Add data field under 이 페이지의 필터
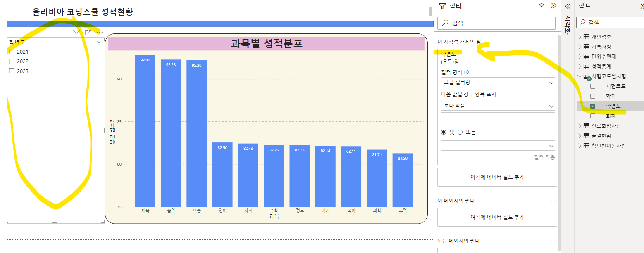This screenshot has width=644, height=253. 497,217
